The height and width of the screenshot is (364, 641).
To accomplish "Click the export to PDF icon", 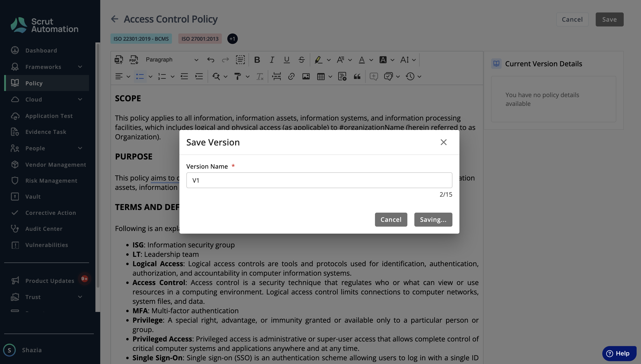I will [x=134, y=60].
